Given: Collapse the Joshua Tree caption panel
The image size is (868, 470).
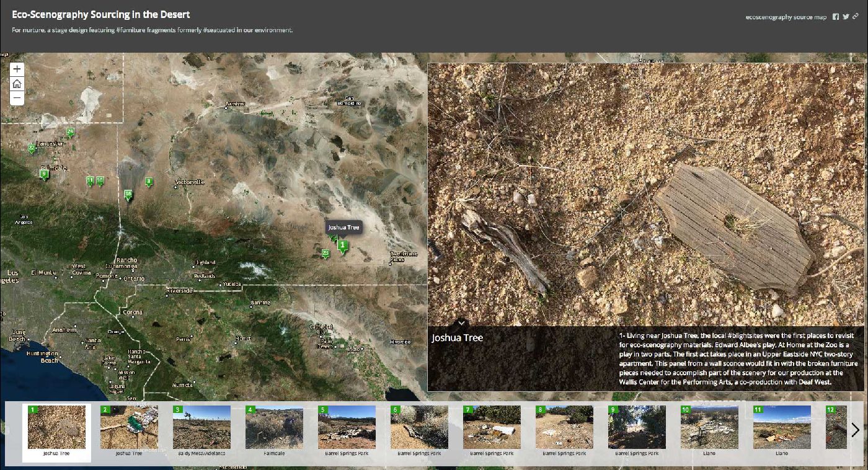Looking at the screenshot, I should 461,323.
